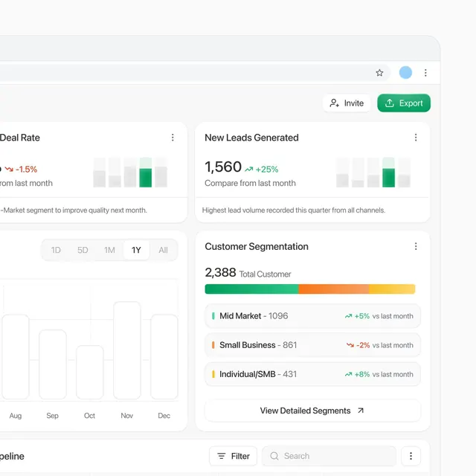Click the 1,560 leads value

pyautogui.click(x=223, y=167)
